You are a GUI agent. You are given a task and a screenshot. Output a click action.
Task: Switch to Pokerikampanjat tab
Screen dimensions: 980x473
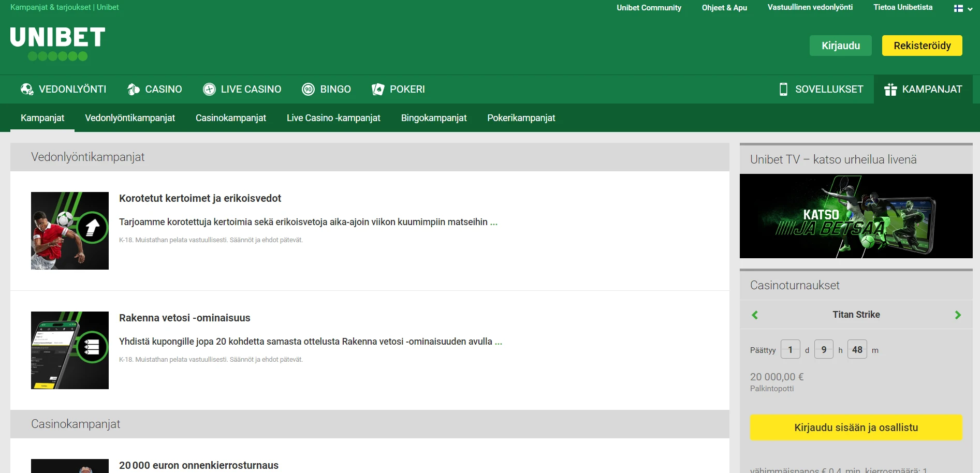click(x=521, y=118)
